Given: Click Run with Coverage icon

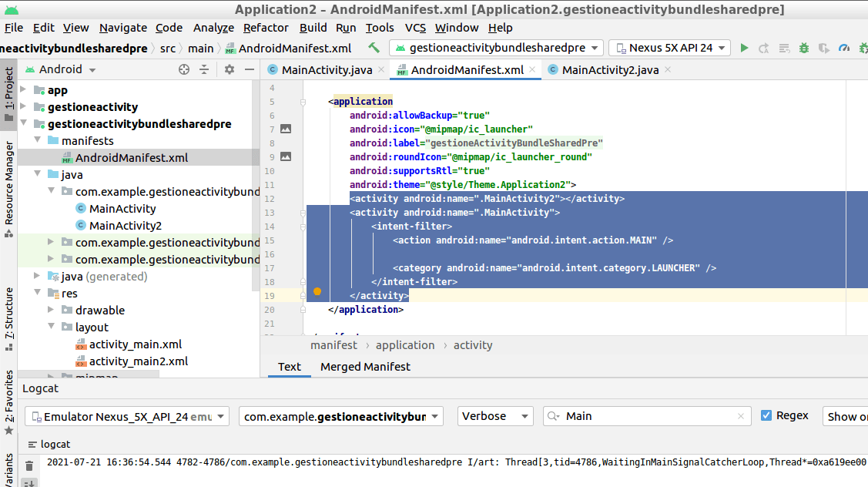Looking at the screenshot, I should (824, 49).
